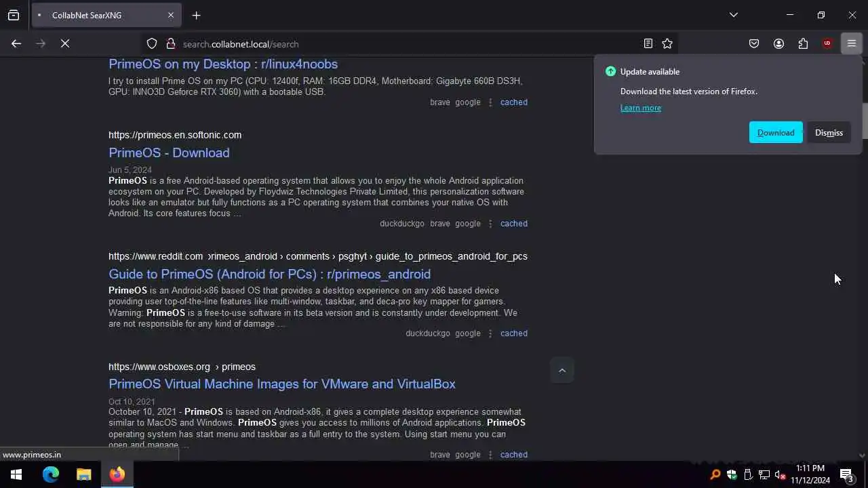Toggle reader view
This screenshot has height=488, width=868.
pyautogui.click(x=648, y=43)
